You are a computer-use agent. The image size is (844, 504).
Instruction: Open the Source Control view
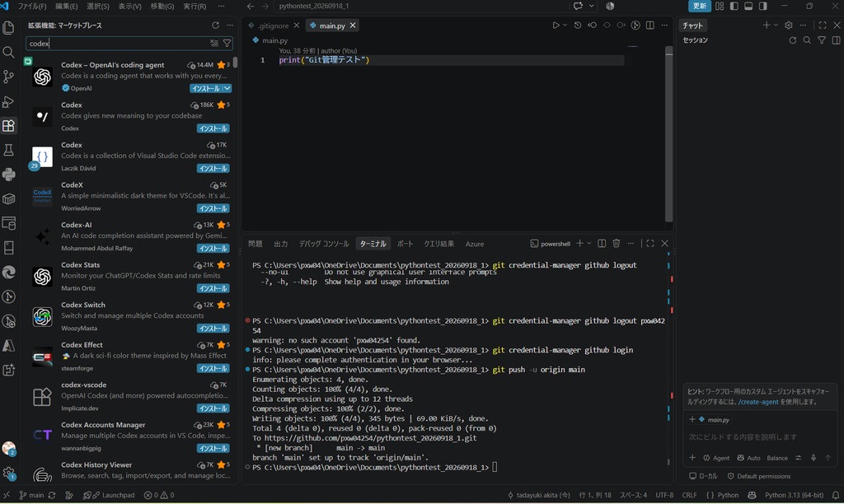pyautogui.click(x=8, y=77)
